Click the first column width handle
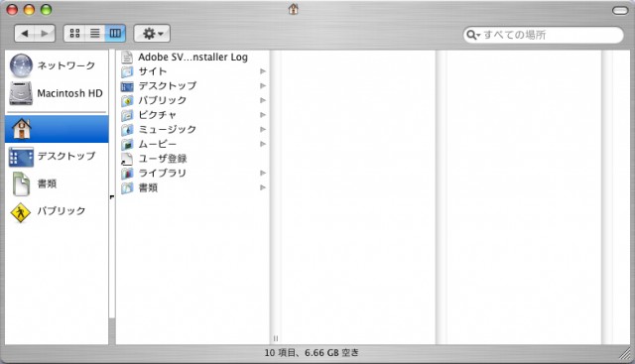The height and width of the screenshot is (364, 635). point(276,338)
